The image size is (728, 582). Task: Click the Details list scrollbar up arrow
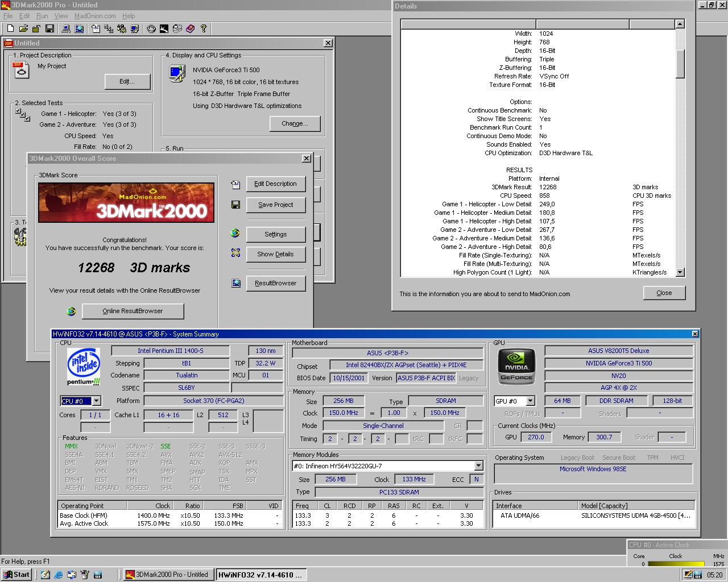(680, 24)
